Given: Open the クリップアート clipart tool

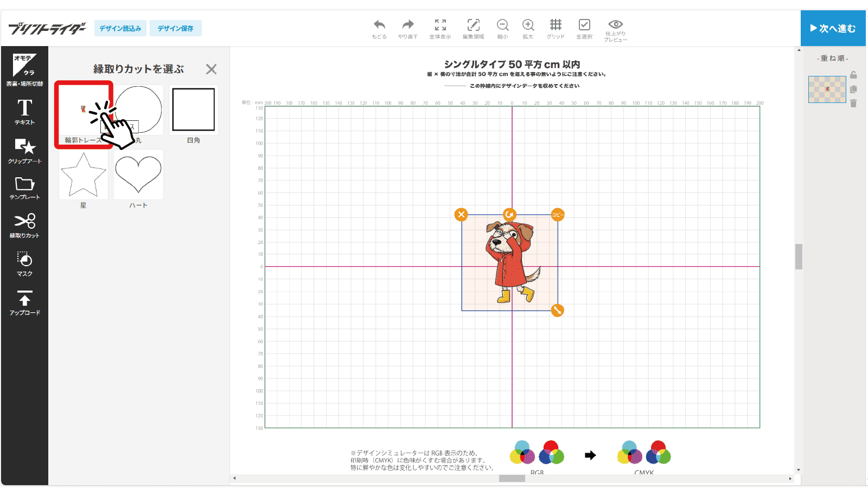Looking at the screenshot, I should point(24,150).
